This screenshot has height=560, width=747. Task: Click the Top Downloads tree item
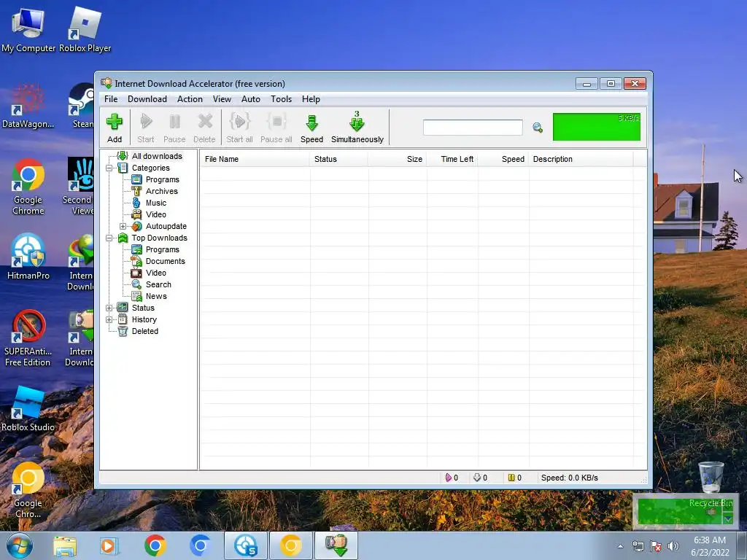pos(159,238)
